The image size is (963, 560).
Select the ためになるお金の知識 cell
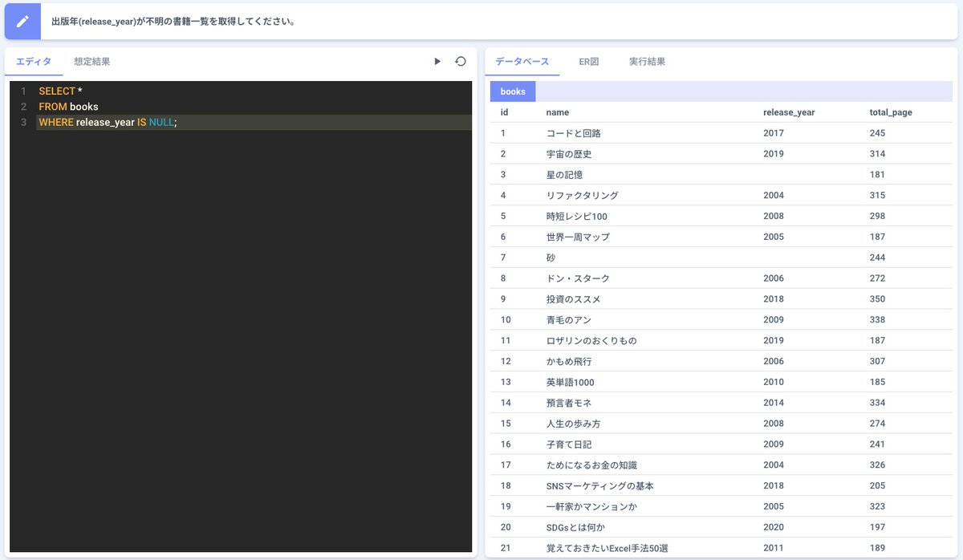591,465
